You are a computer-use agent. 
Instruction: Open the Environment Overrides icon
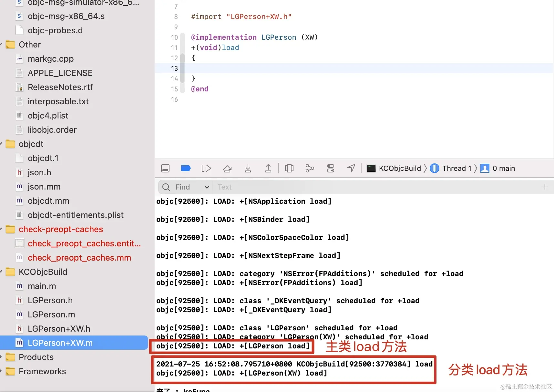(x=330, y=168)
